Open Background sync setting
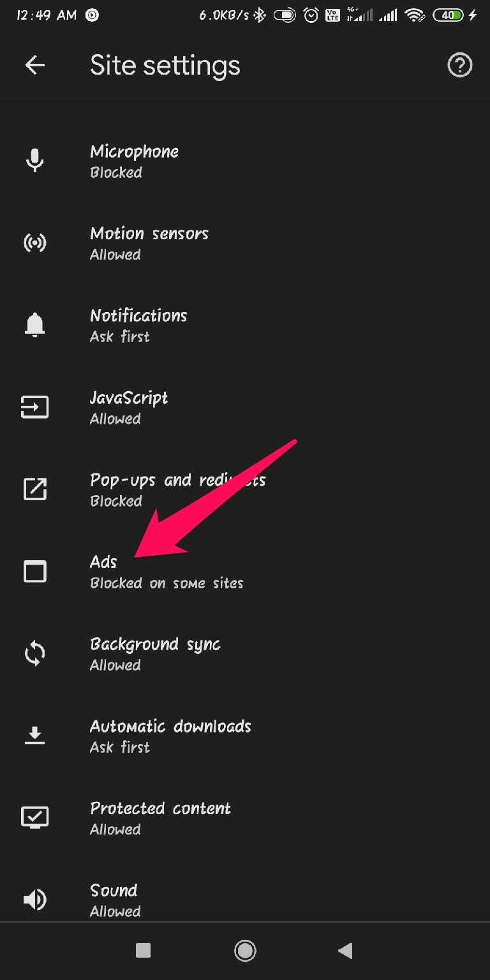This screenshot has height=980, width=490. tap(245, 654)
